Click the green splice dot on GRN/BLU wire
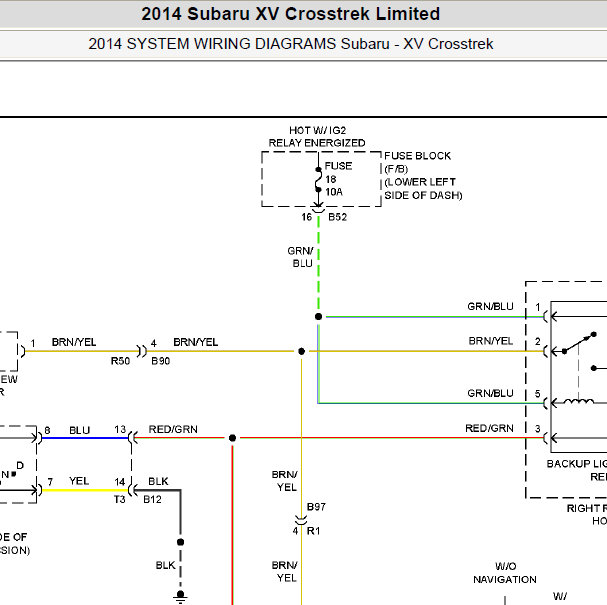Viewport: 607px width, 605px height. coord(318,317)
